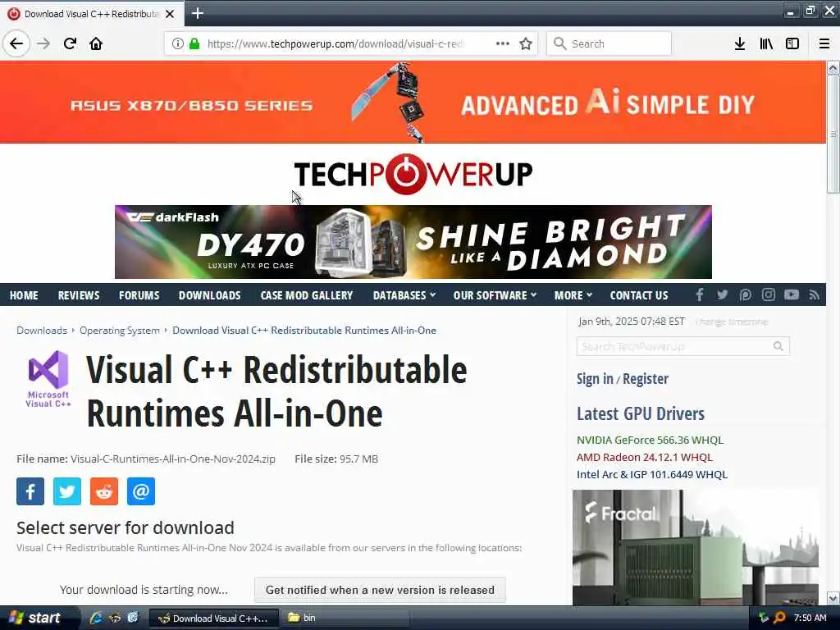Click the change timezone link
The width and height of the screenshot is (840, 630).
pos(732,322)
